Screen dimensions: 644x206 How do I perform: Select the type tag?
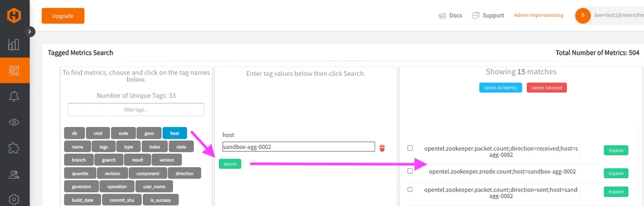coord(128,146)
